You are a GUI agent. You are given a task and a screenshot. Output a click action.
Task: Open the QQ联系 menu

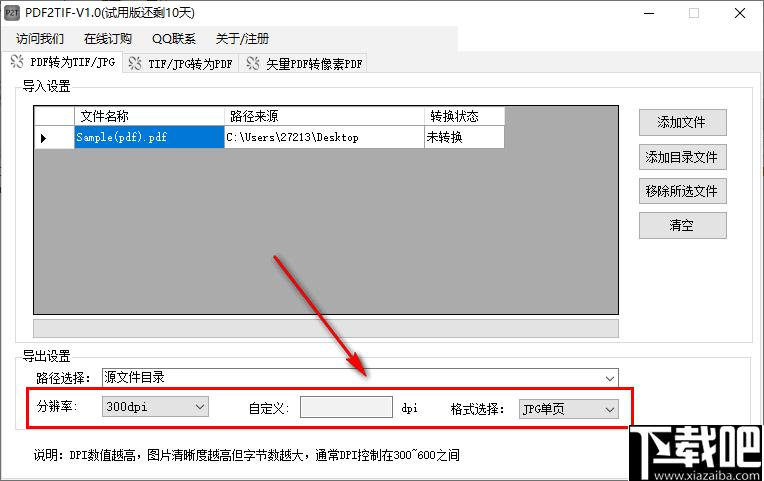[173, 38]
